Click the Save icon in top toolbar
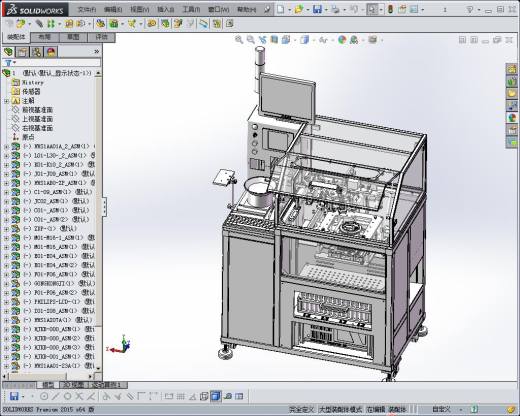 317,9
